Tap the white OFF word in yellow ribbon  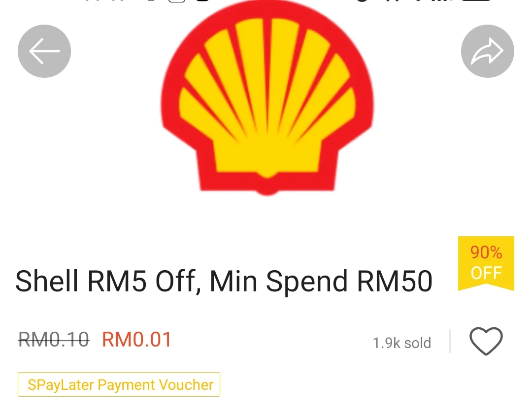pyautogui.click(x=486, y=273)
